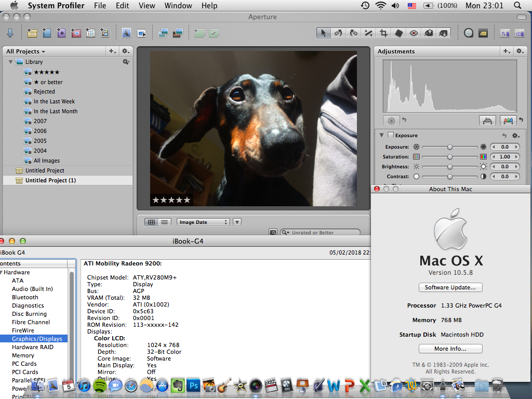532x399 pixels.
Task: Create a new project with the box icon
Action: pyautogui.click(x=32, y=33)
